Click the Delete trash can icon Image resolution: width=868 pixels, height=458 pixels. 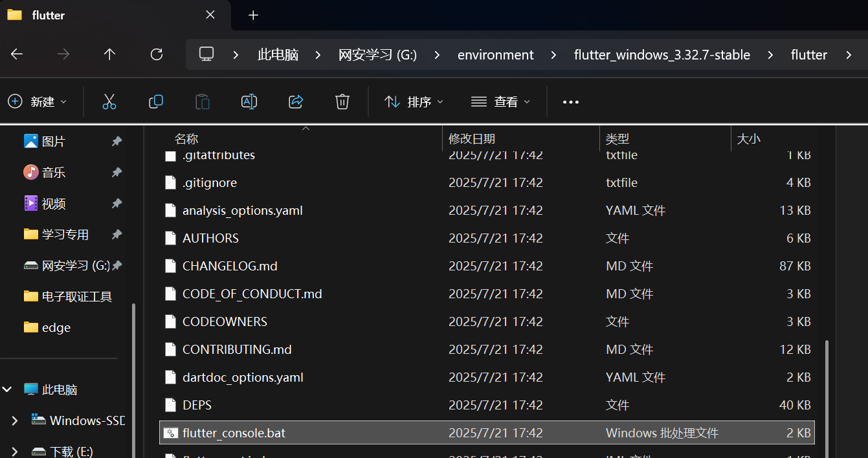pyautogui.click(x=342, y=102)
